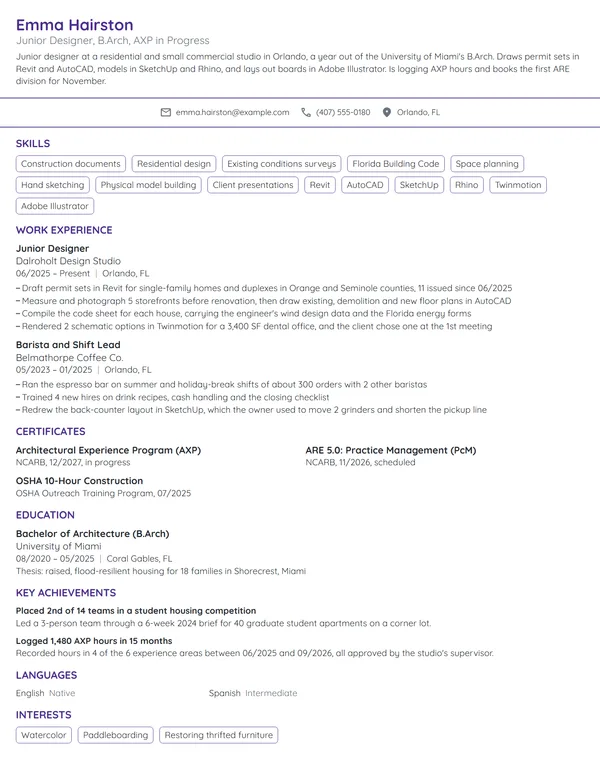Click the Florida Building Code tag
Screen dimensions: 600x776
click(x=396, y=164)
